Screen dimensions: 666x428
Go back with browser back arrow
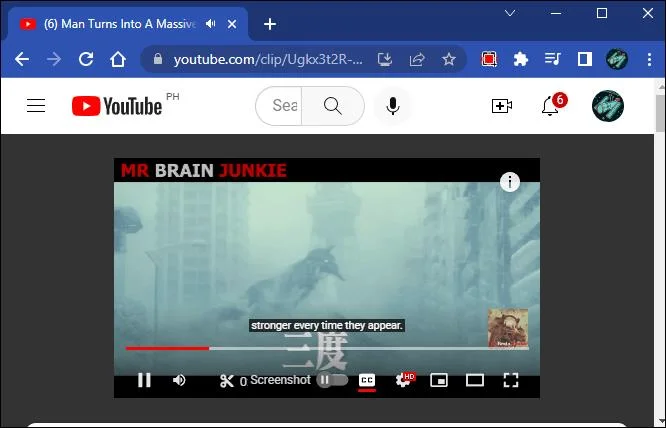tap(22, 59)
